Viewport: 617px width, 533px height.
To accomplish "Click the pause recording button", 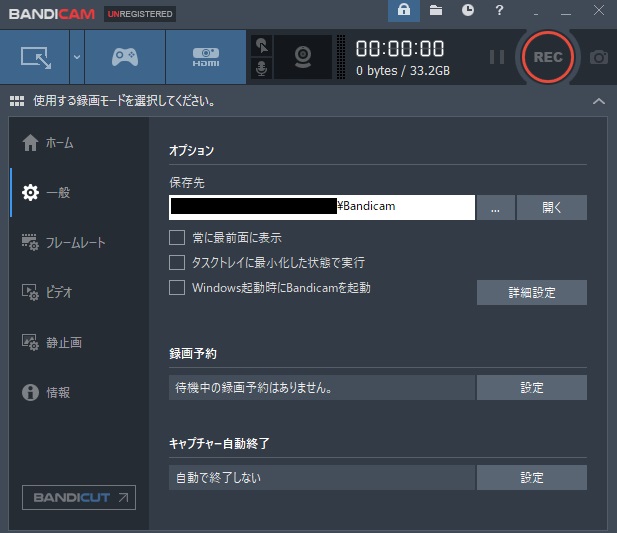I will [497, 57].
